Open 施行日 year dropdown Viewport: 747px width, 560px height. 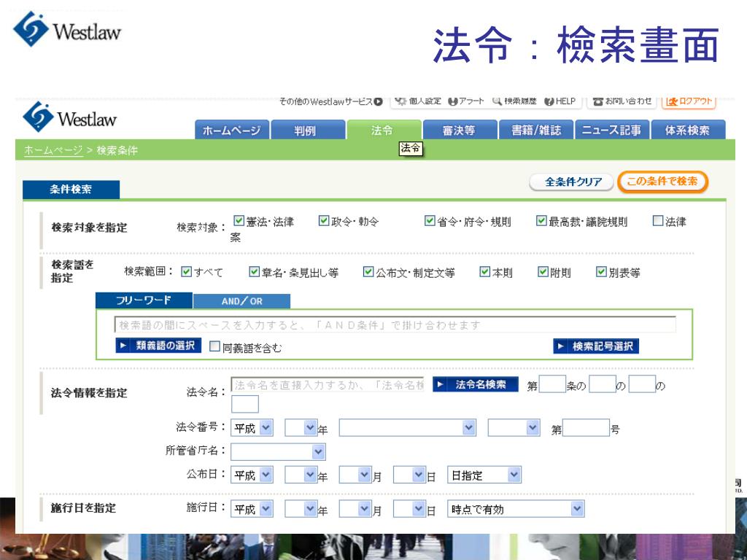[x=301, y=509]
